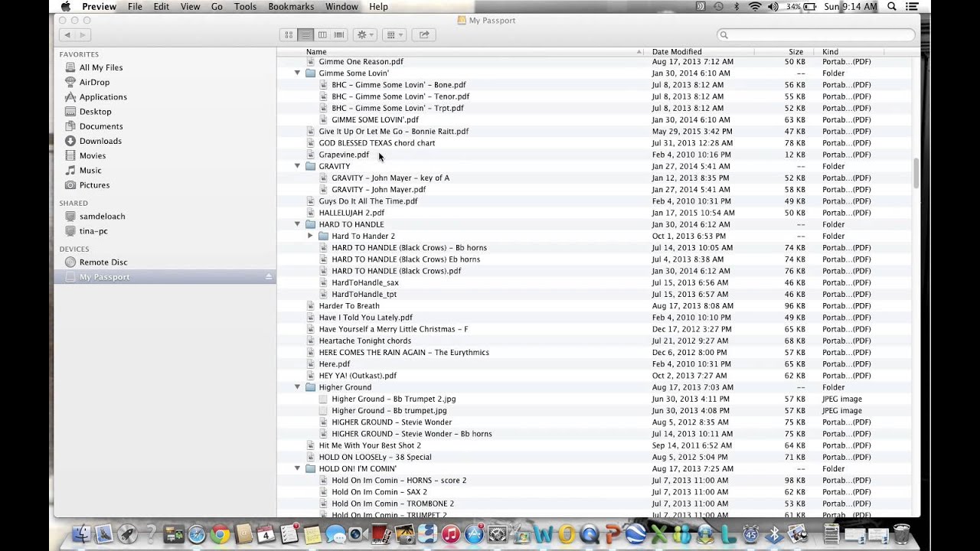Open the Edit menu
Image resolution: width=980 pixels, height=551 pixels.
161,6
